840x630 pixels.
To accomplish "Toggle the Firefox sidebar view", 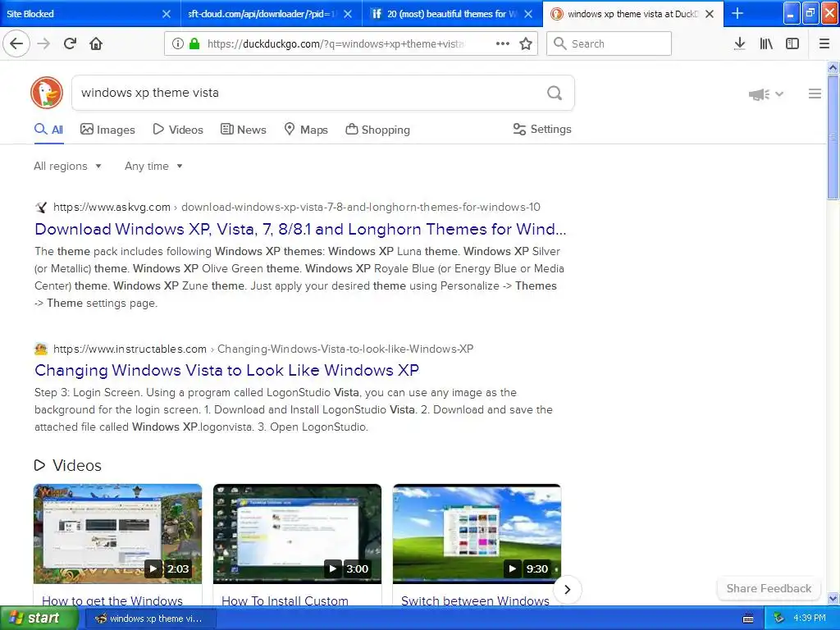I will [792, 43].
